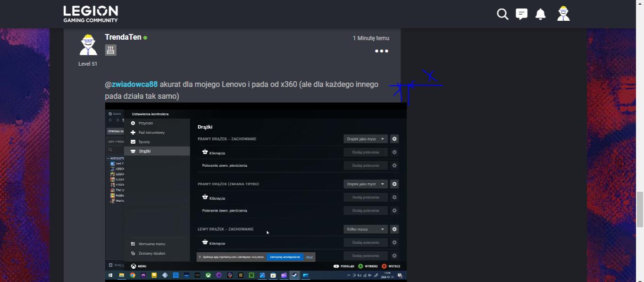Open the search icon in the Legion navbar
The height and width of the screenshot is (282, 644).
coord(502,14)
